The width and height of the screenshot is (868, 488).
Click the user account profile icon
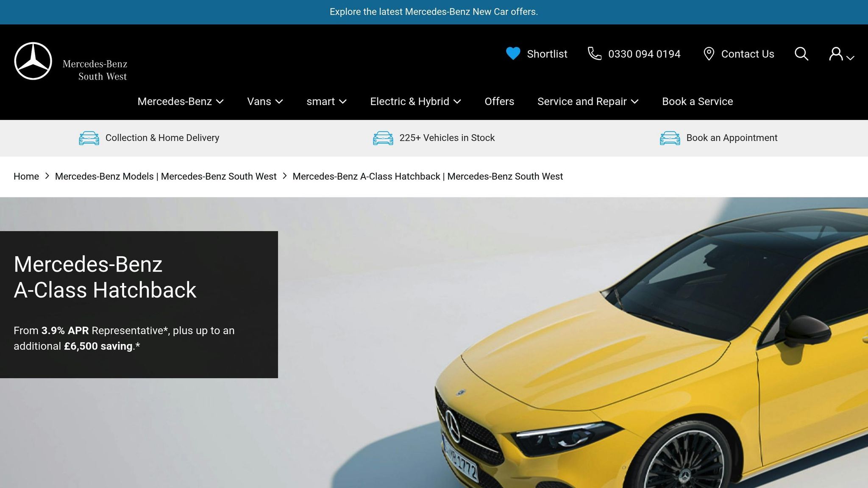(836, 54)
